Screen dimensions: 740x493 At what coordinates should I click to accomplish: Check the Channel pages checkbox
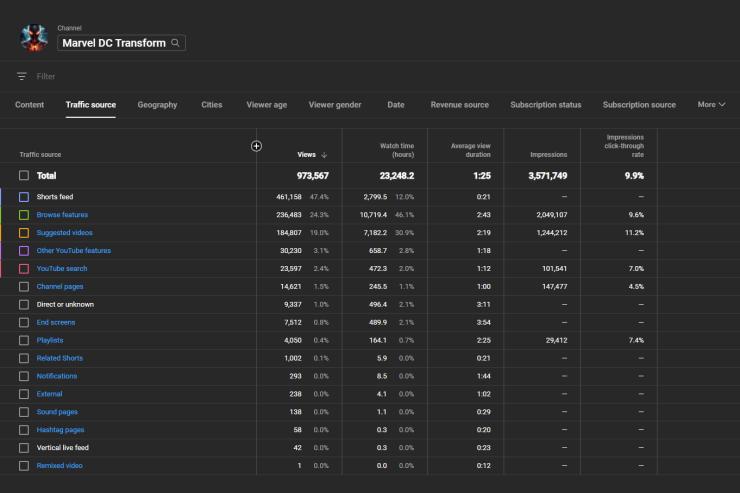24,286
